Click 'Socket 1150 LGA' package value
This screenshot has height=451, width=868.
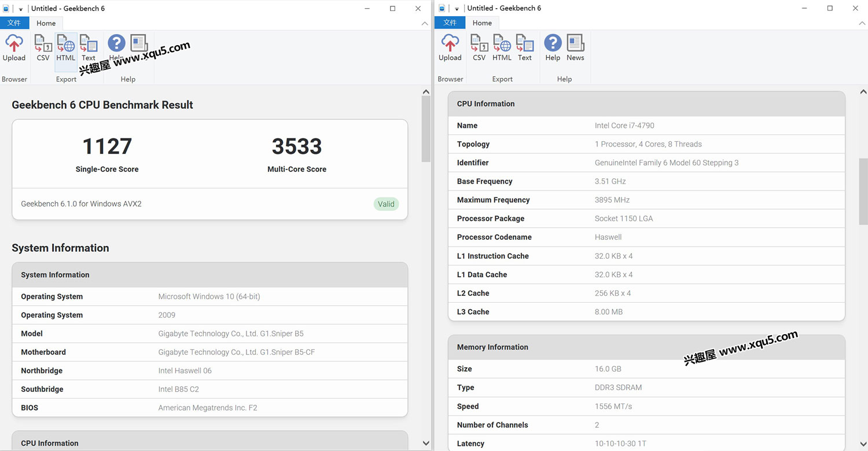point(624,218)
